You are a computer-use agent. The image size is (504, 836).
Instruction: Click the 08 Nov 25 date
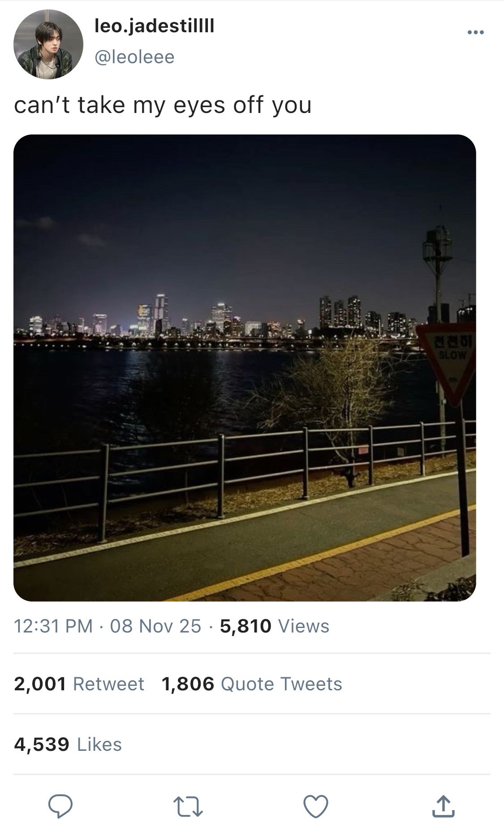click(x=155, y=626)
